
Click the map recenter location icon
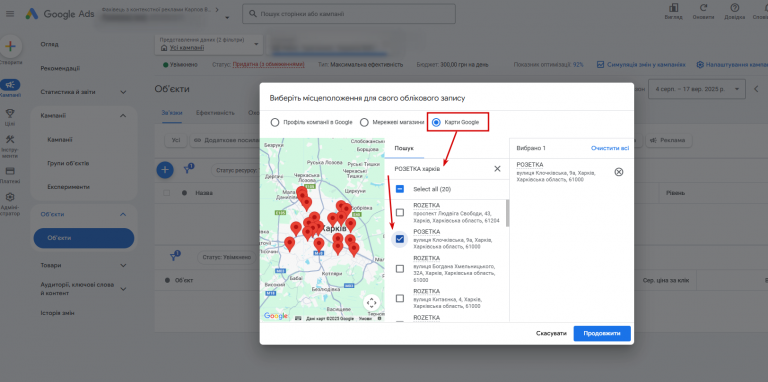coord(371,303)
